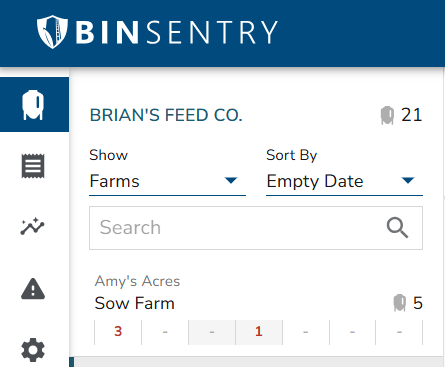The height and width of the screenshot is (367, 445).
Task: Click the arrow next to Empty Date
Action: [x=408, y=181]
